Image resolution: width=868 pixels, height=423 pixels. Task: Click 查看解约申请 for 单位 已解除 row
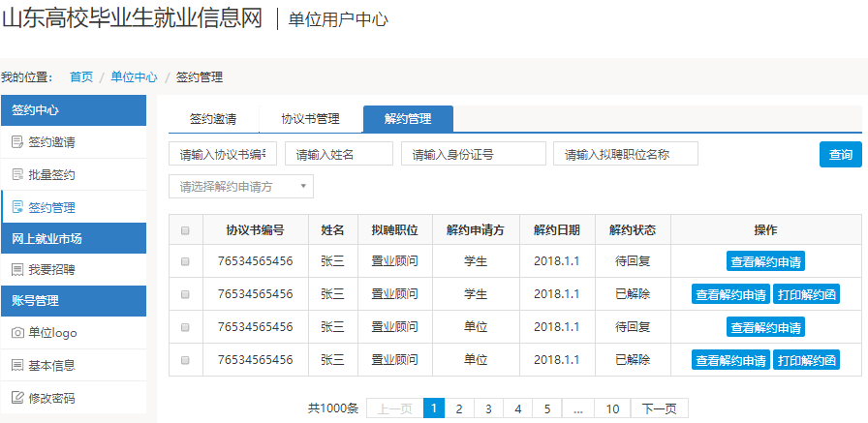pyautogui.click(x=730, y=360)
